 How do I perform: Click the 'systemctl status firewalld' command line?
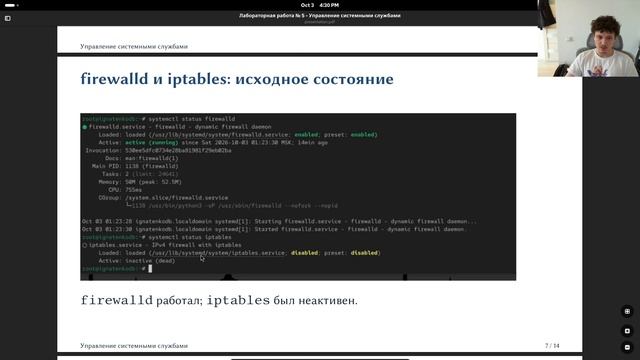(x=192, y=119)
